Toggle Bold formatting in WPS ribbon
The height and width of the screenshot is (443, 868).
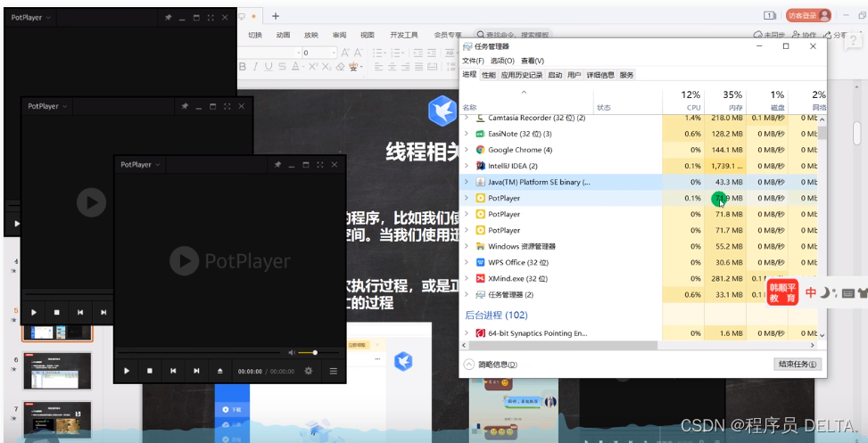(242, 67)
